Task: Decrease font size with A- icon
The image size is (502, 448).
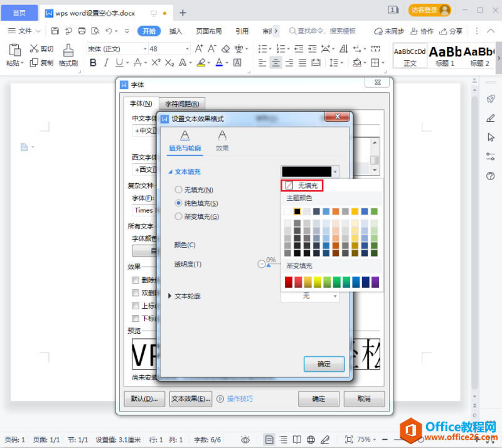Action: click(212, 49)
